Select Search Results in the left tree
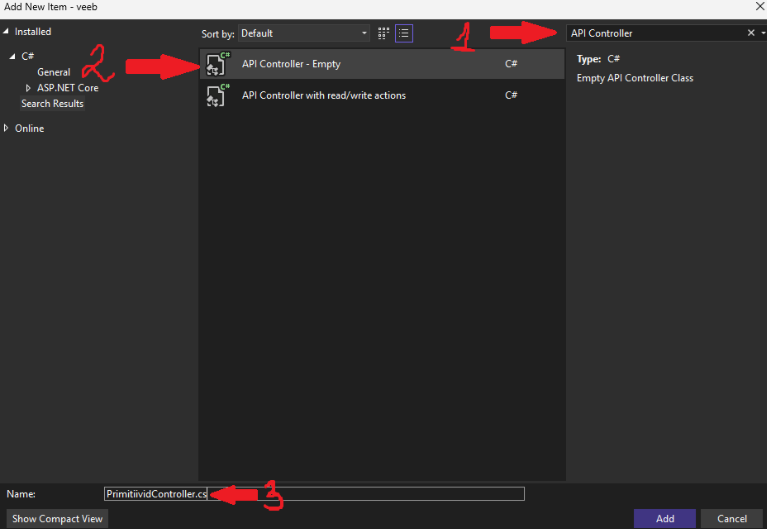 (52, 104)
